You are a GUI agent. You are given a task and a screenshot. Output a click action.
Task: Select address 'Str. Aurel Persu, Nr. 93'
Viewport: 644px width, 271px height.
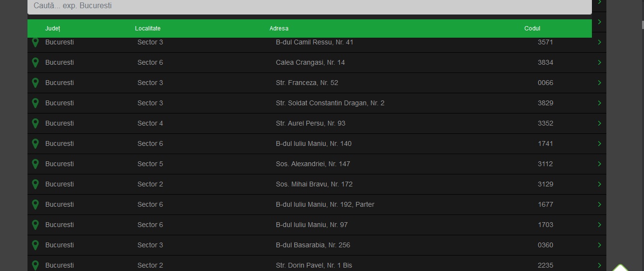click(x=311, y=123)
